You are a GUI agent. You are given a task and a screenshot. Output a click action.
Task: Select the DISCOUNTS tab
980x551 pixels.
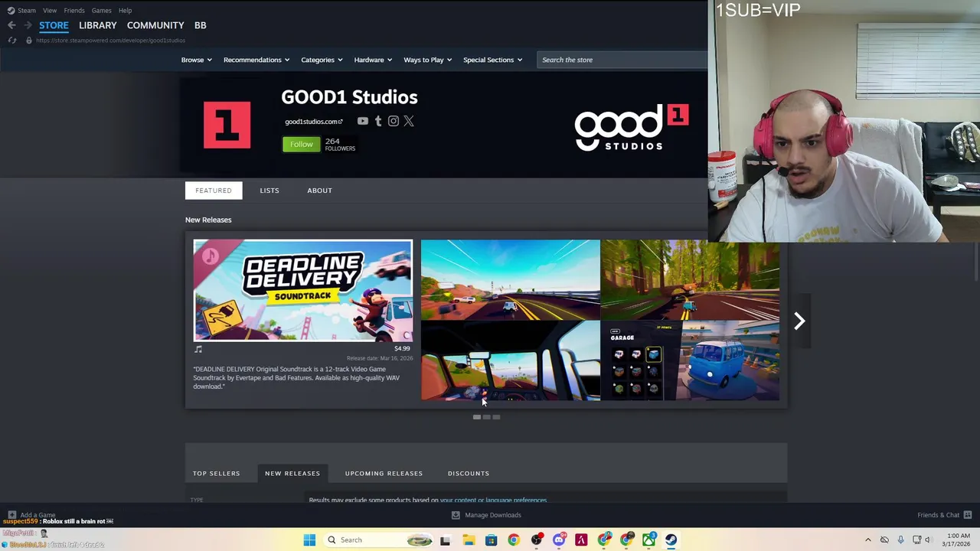[x=469, y=473]
